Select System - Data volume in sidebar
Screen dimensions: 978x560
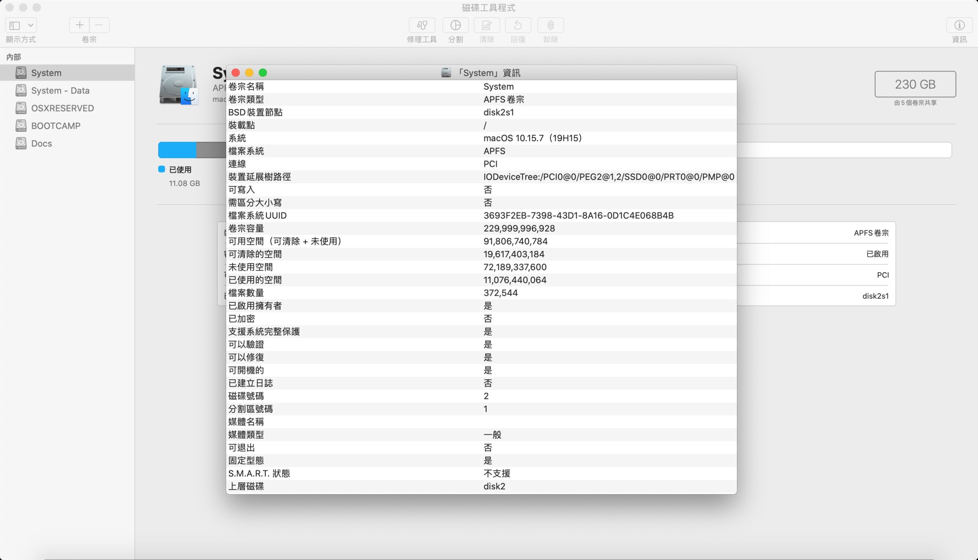(67, 90)
